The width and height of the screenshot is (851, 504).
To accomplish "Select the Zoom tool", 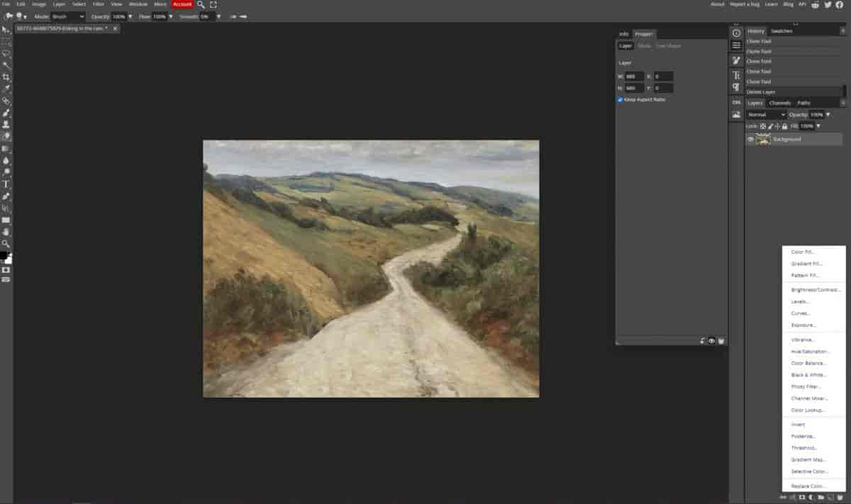I will pyautogui.click(x=6, y=244).
